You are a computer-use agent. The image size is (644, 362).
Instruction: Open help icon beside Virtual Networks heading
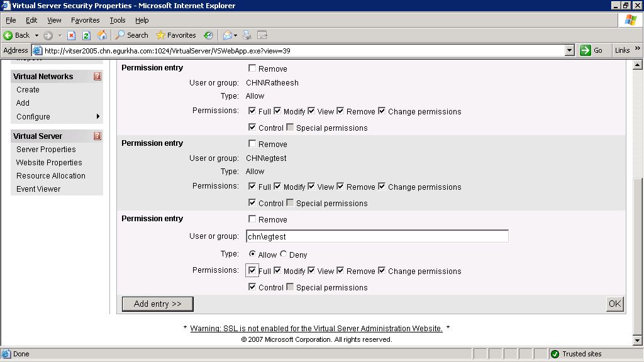click(x=97, y=76)
